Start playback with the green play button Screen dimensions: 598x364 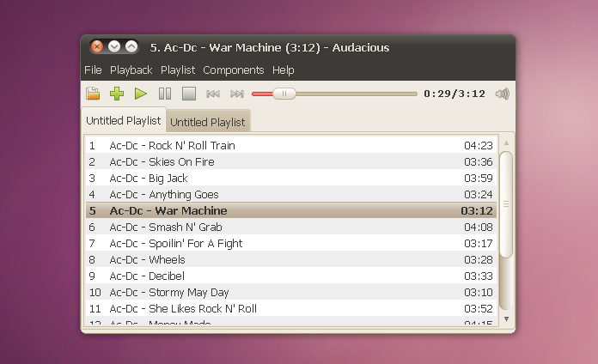point(141,94)
